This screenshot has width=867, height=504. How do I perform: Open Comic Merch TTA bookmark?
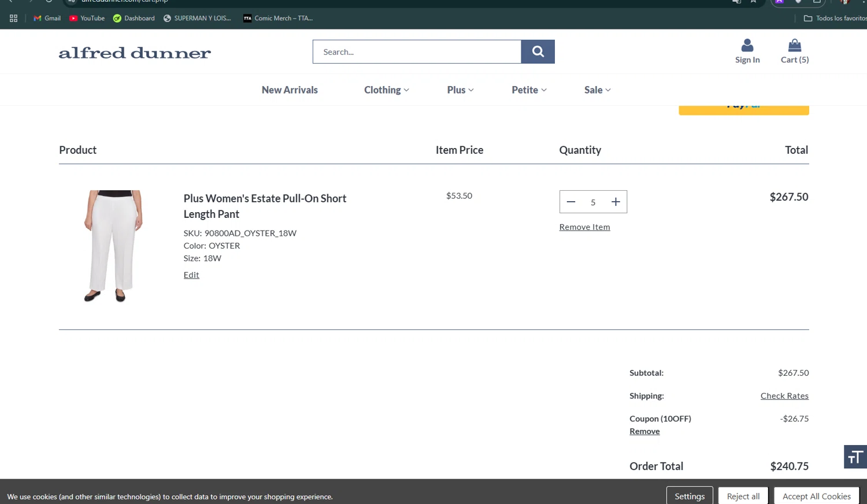click(278, 18)
